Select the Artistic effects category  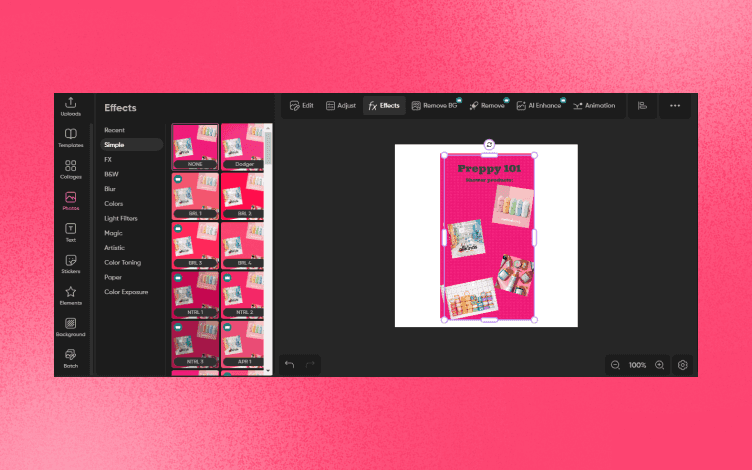tap(114, 248)
